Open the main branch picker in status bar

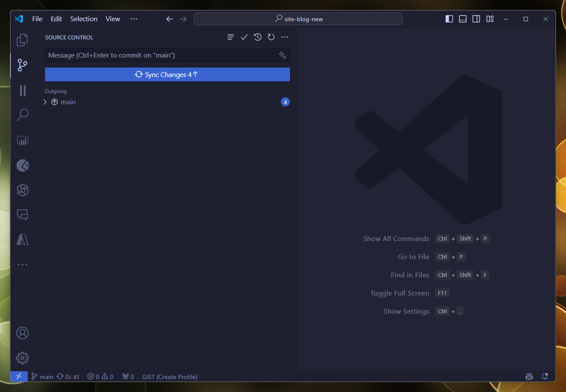coord(42,376)
